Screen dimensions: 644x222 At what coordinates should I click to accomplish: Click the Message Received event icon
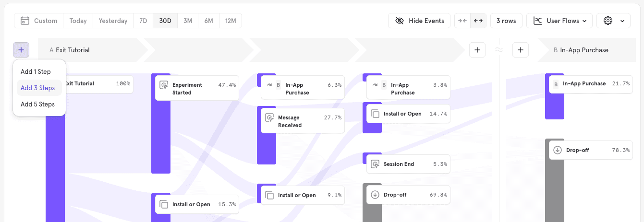(x=269, y=118)
